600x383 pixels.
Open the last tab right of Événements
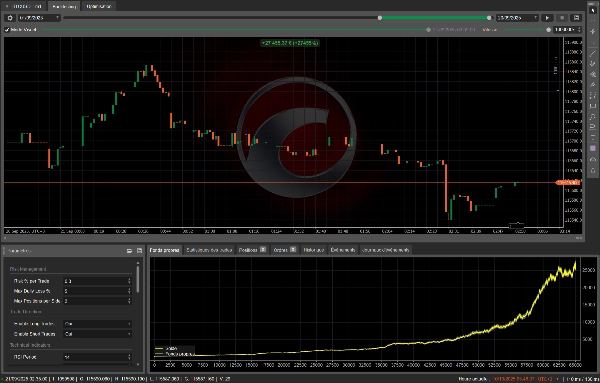pos(385,250)
